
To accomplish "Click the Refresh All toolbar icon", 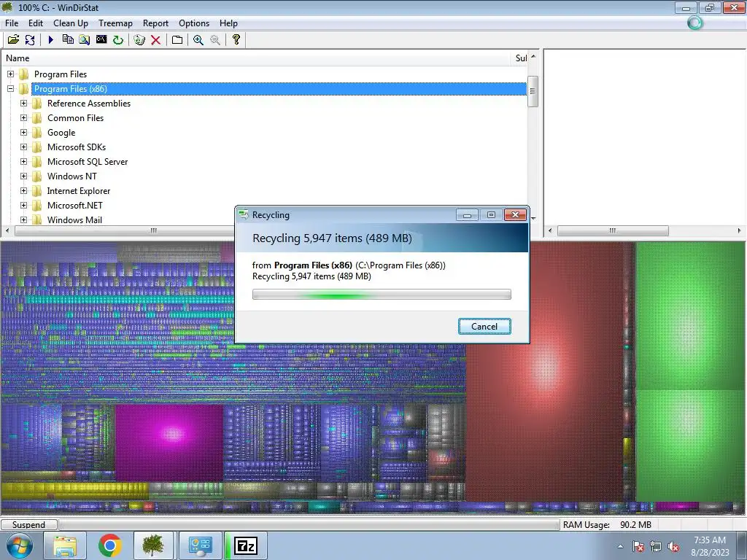I will 30,39.
